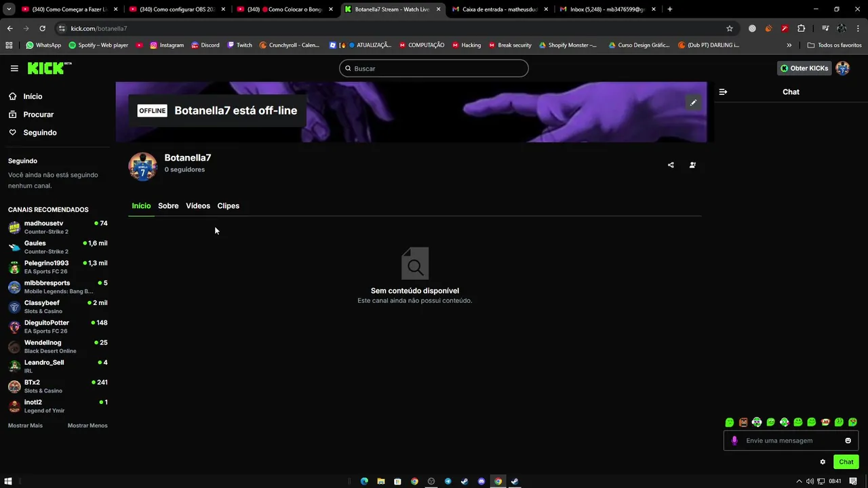Viewport: 868px width, 488px height.
Task: Open Chrome extensions puzzle icon
Action: tap(801, 28)
